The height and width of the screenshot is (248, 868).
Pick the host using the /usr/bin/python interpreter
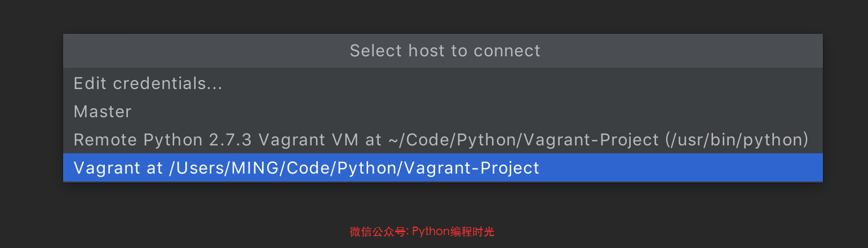point(441,140)
